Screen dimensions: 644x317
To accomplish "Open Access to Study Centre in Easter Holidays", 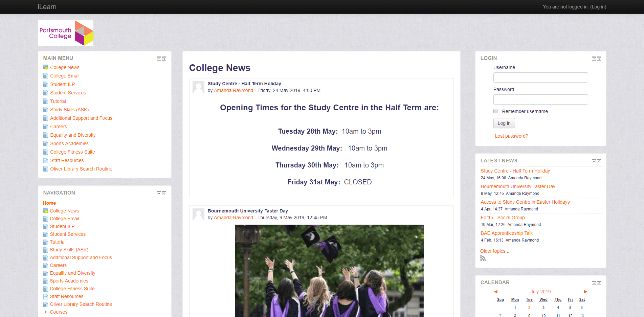I will tap(525, 202).
